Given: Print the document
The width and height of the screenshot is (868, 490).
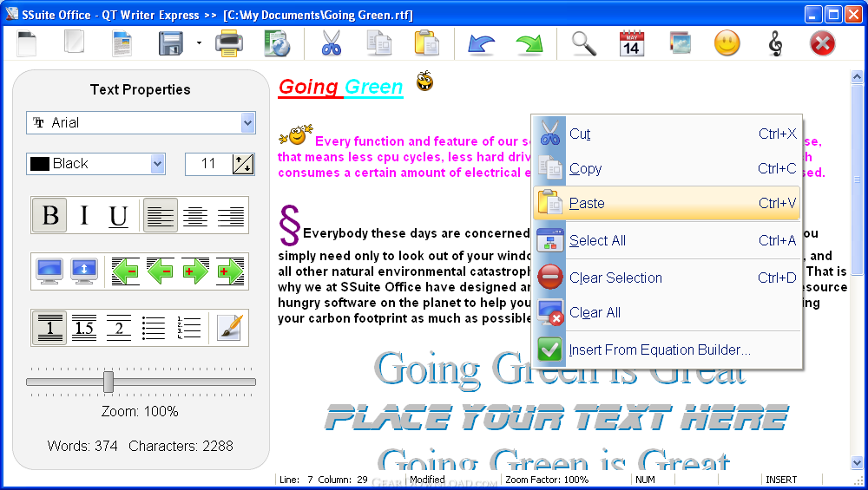Looking at the screenshot, I should [x=229, y=43].
